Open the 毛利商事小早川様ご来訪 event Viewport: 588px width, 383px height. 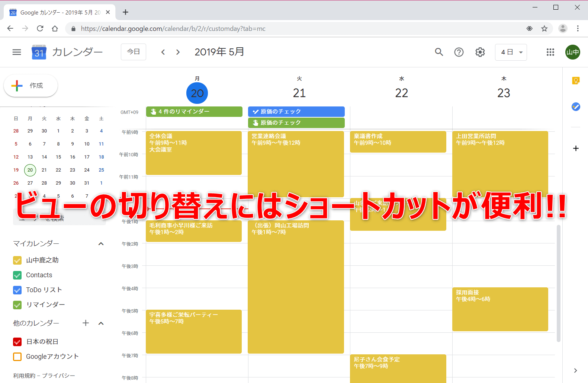pos(194,231)
